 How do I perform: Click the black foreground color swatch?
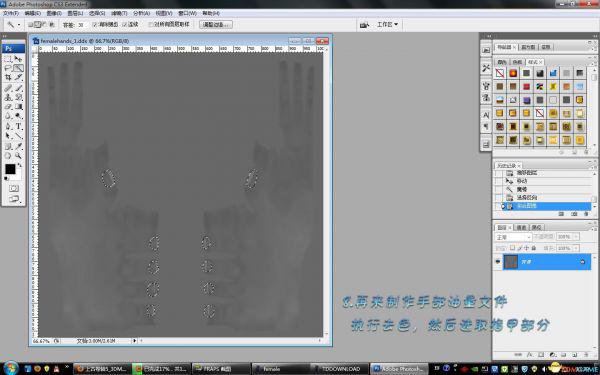coord(10,169)
